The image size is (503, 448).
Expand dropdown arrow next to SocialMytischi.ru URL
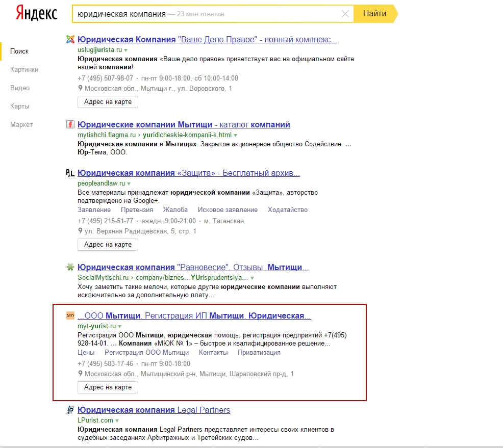click(x=252, y=278)
